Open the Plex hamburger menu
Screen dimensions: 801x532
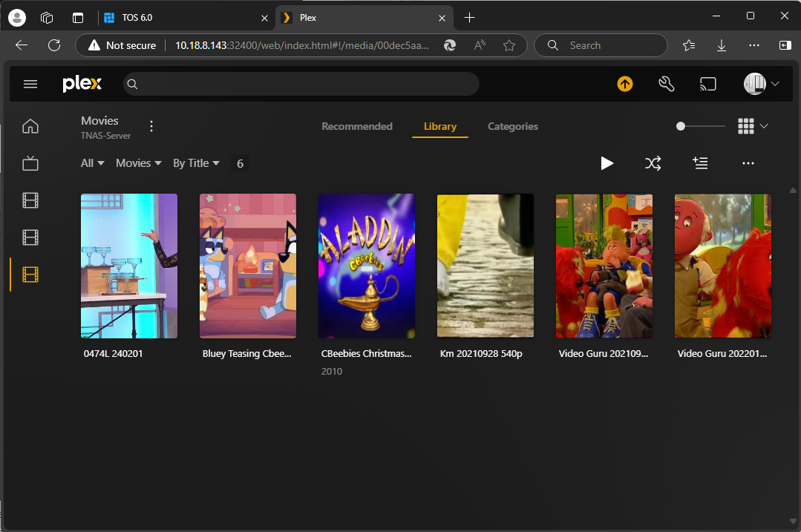tap(30, 84)
